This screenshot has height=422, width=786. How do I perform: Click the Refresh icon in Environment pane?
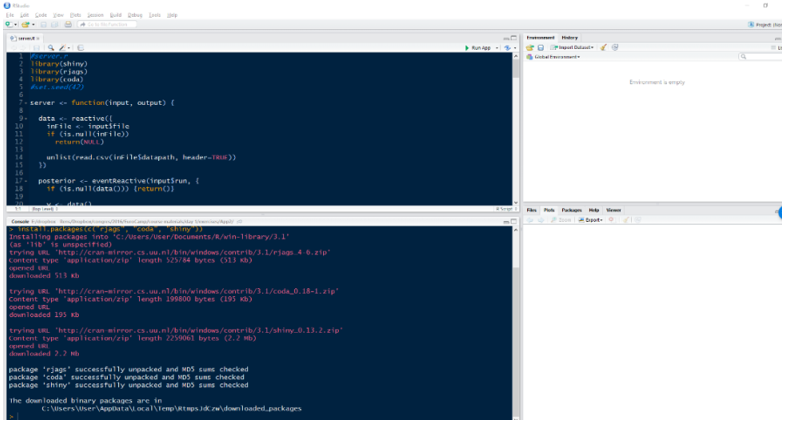pos(615,47)
